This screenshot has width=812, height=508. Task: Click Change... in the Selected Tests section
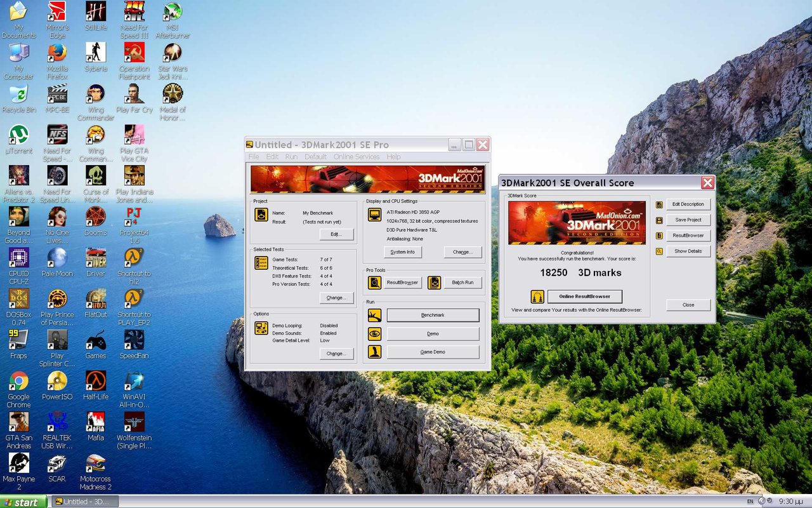coord(336,298)
